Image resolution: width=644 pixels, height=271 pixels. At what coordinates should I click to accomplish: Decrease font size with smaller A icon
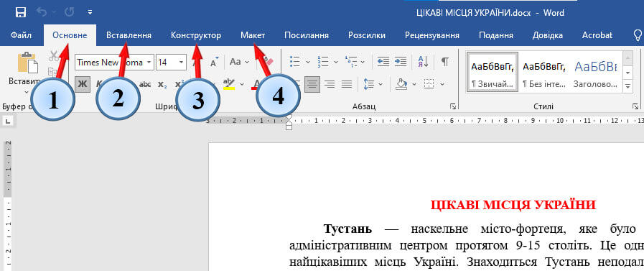214,63
